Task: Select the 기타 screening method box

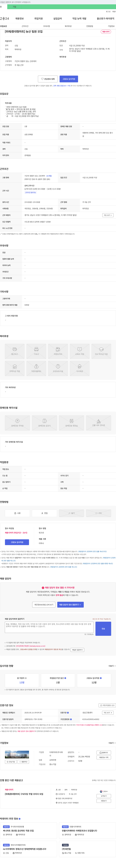Action: pyautogui.click(x=98, y=513)
